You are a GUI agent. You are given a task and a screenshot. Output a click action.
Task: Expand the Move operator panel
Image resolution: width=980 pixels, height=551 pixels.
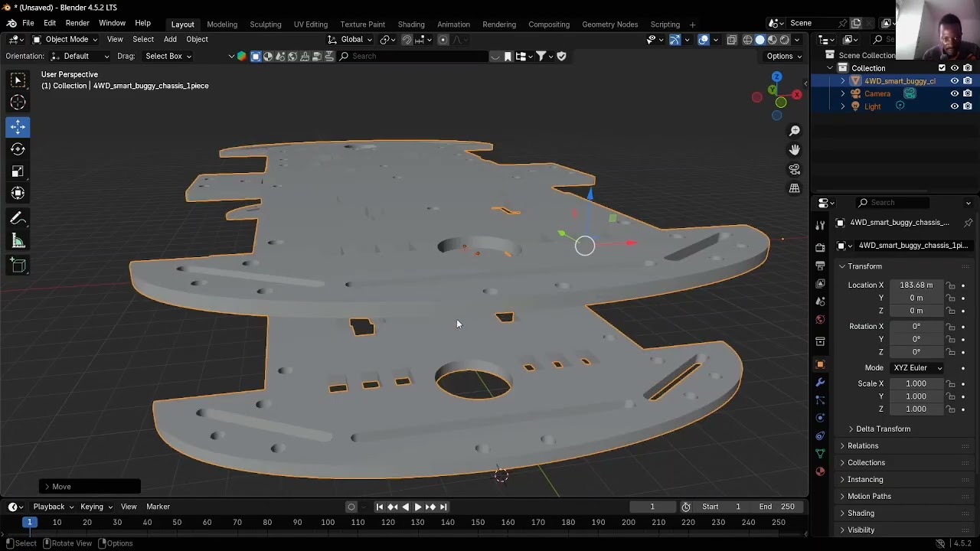pyautogui.click(x=90, y=487)
